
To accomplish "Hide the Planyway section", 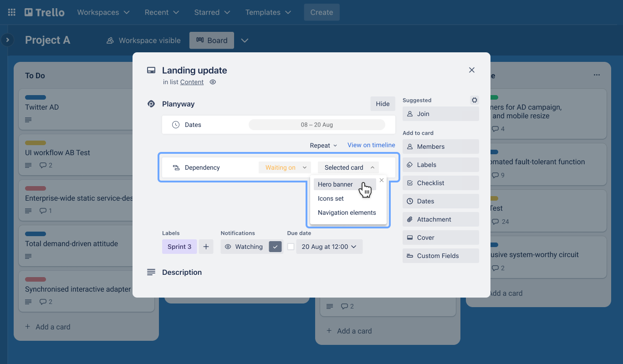I will (x=383, y=104).
